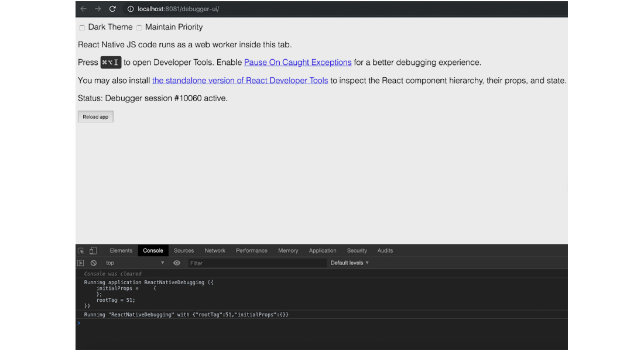
Task: Open the top execution context dropdown
Action: point(135,263)
